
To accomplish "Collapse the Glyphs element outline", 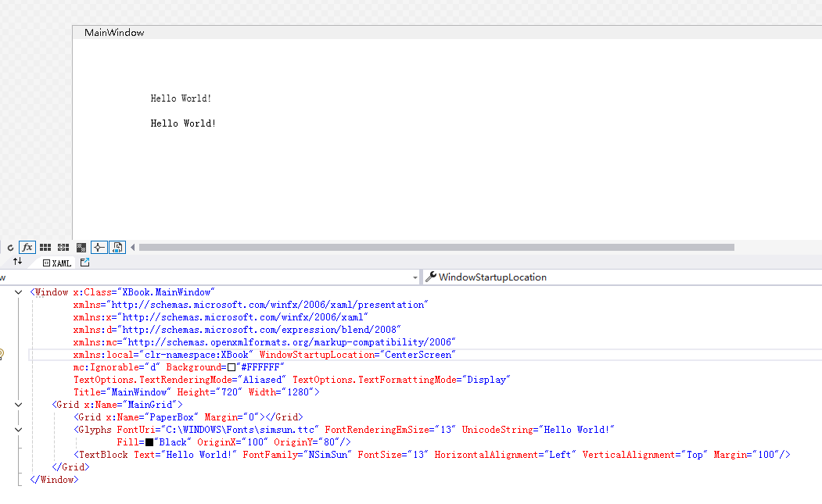I will click(x=18, y=430).
